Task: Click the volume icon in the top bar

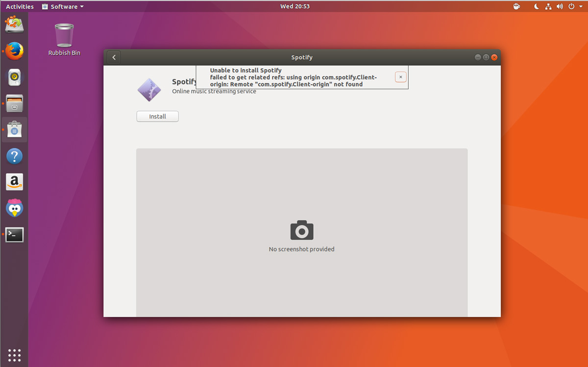Action: click(x=560, y=6)
